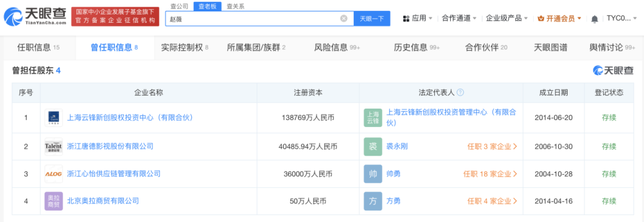Click the 登记状态 column header

point(609,92)
